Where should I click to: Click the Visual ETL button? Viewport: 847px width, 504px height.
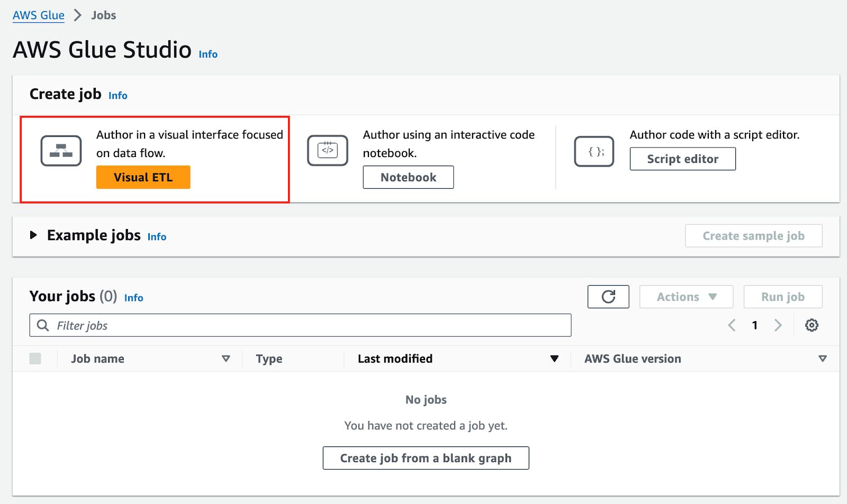point(143,177)
